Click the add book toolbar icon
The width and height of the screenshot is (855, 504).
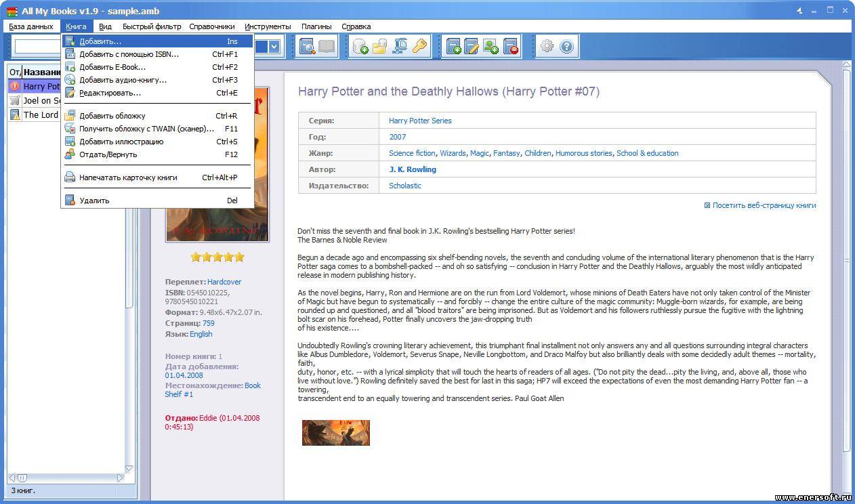coord(453,47)
